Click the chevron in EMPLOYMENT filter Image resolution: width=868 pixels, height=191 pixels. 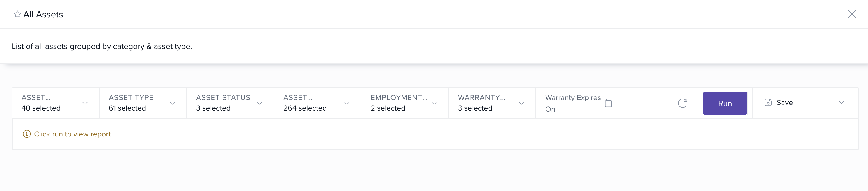click(x=434, y=103)
